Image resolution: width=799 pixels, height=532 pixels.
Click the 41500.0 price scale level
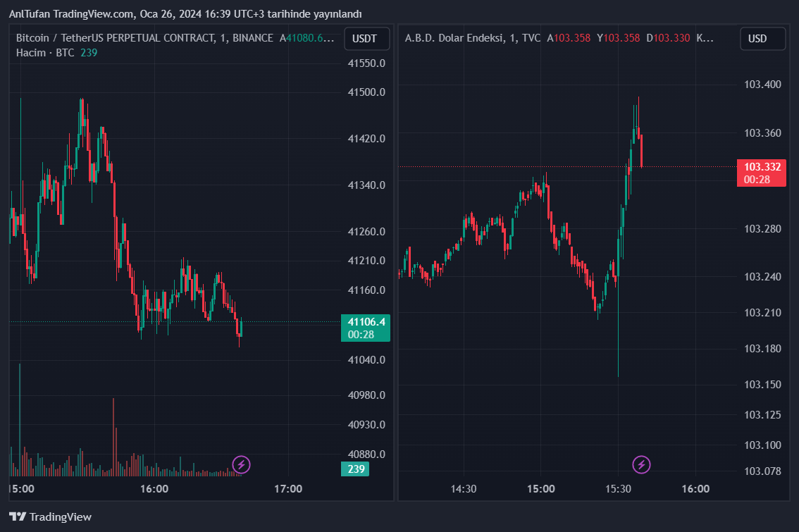point(366,92)
